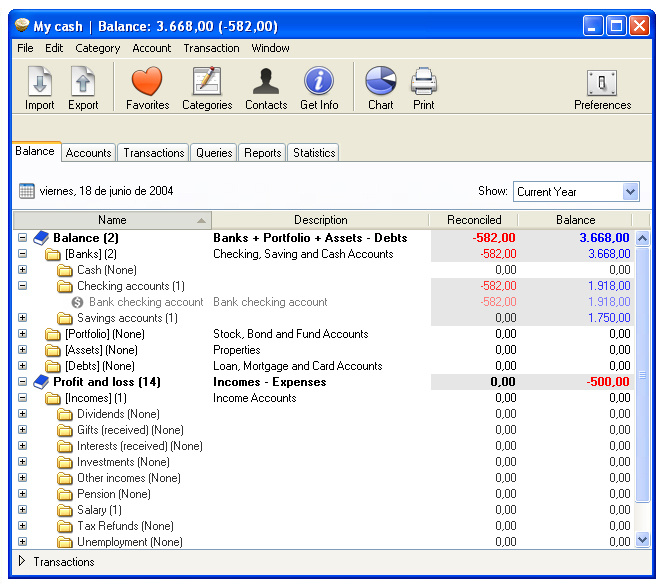This screenshot has height=588, width=664.
Task: Open the Transaction menu
Action: [211, 48]
